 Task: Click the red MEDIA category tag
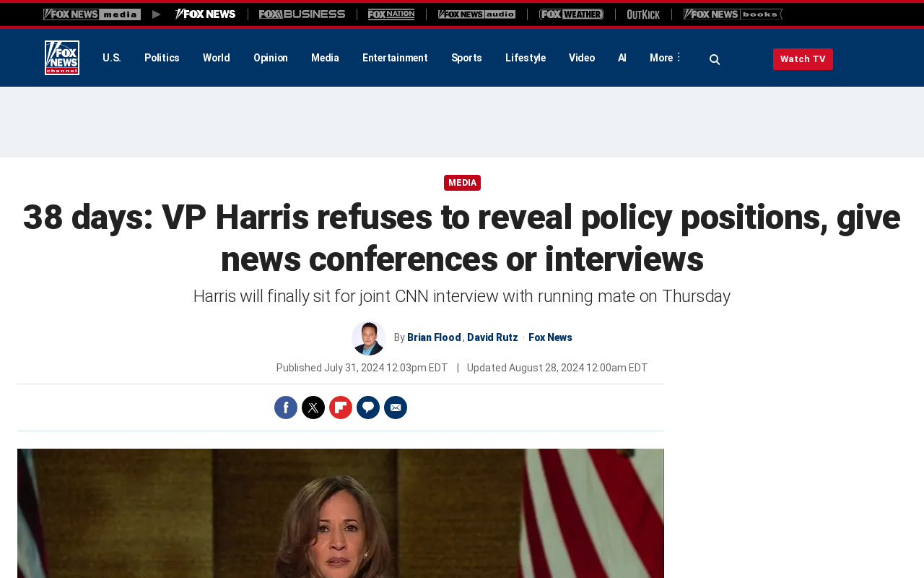tap(462, 183)
